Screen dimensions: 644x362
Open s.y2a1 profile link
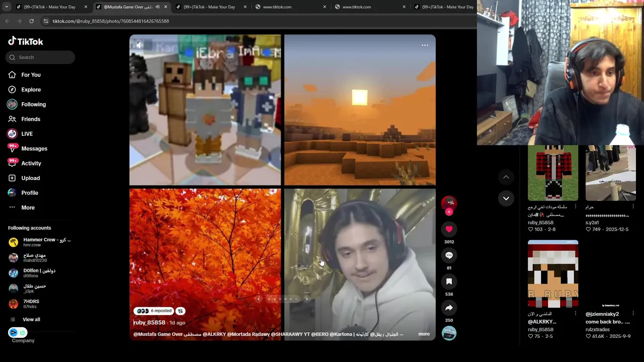click(592, 223)
